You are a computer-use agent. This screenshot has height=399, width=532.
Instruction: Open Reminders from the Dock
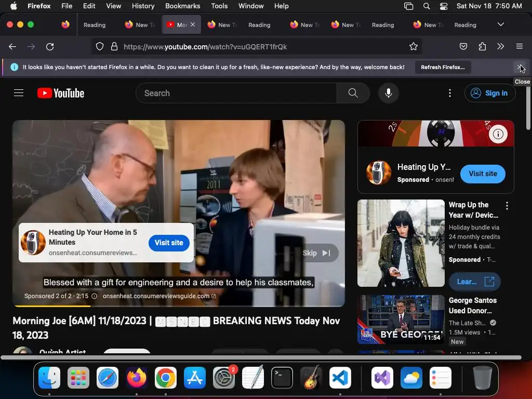[441, 378]
